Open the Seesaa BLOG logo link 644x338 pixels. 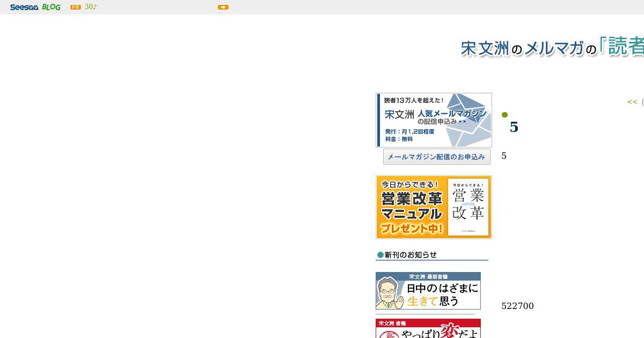coord(35,7)
